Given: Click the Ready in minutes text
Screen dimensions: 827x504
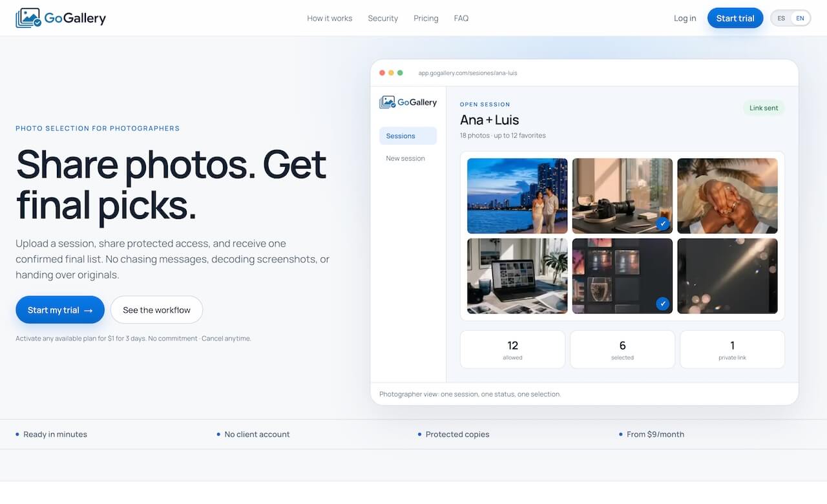Looking at the screenshot, I should pyautogui.click(x=55, y=434).
